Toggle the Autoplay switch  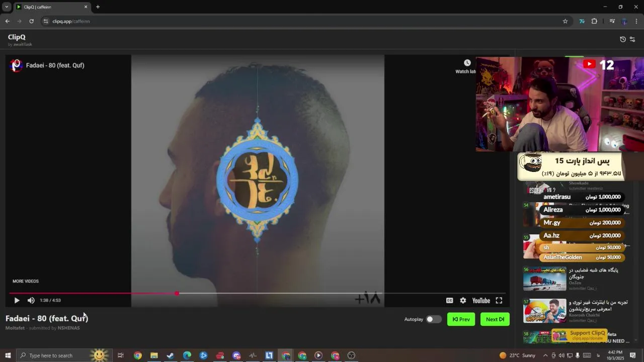point(434,319)
